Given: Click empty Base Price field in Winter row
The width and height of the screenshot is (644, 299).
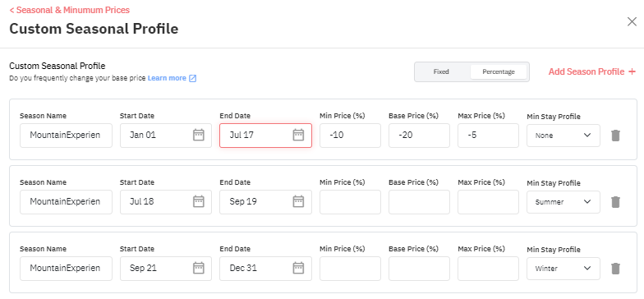Looking at the screenshot, I should pyautogui.click(x=419, y=268).
